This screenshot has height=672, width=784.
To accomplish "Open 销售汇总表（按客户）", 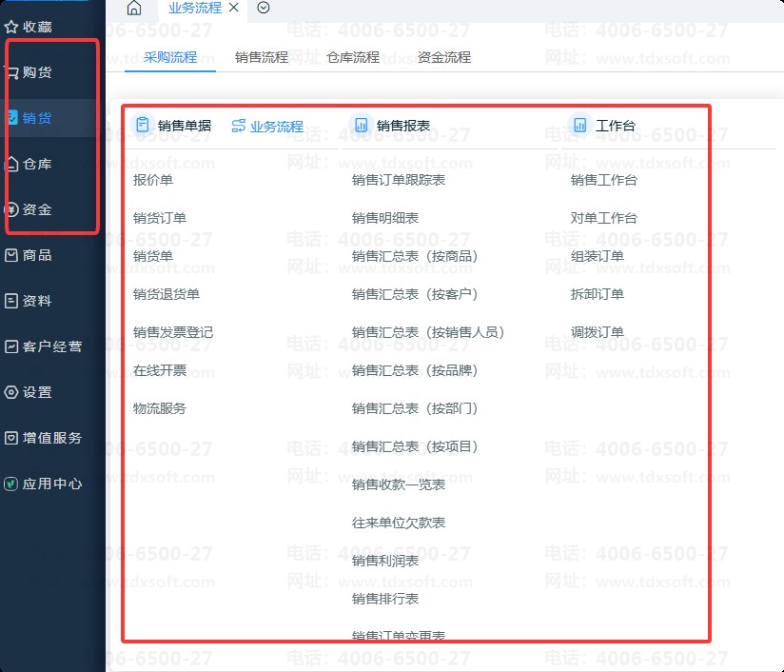I will click(x=415, y=294).
